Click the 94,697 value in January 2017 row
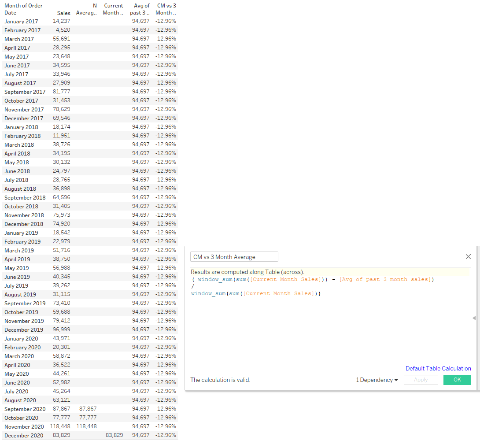 coord(141,21)
